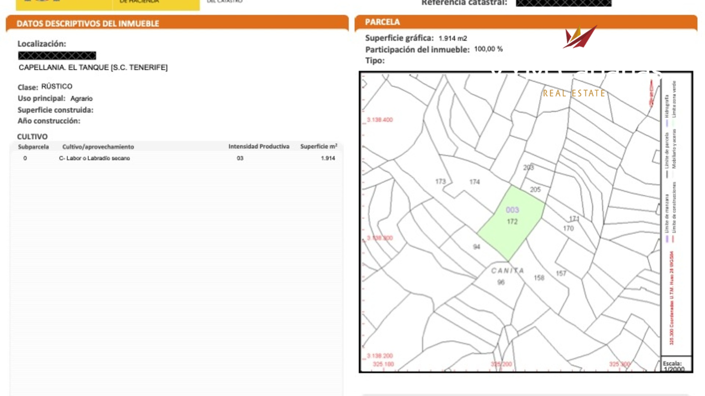
Task: Click the '1.914 m2' graphic surface value
Action: pyautogui.click(x=453, y=39)
